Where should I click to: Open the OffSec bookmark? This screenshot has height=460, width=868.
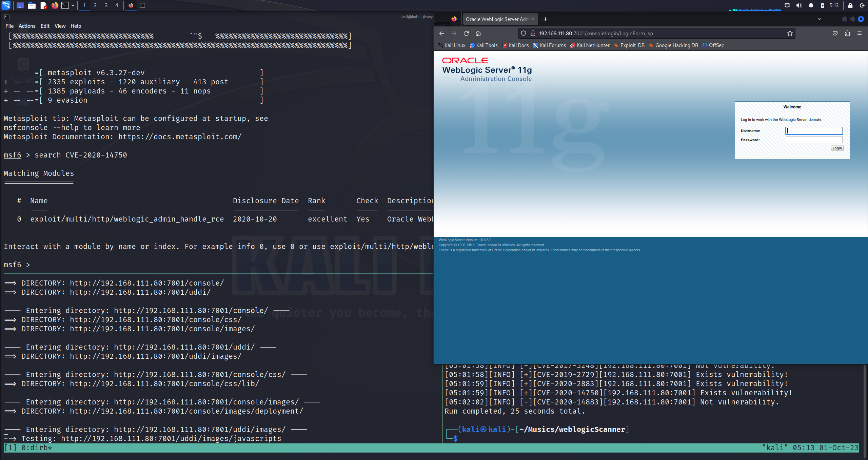pos(713,45)
